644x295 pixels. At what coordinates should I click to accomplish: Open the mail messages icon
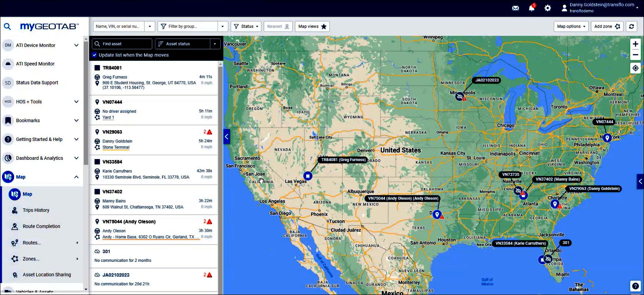coord(516,8)
